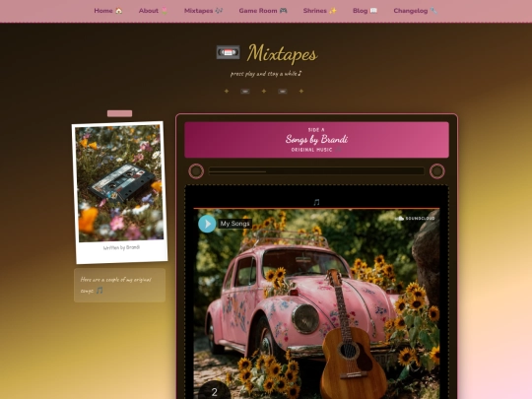
Task: Open the Home navigation link
Action: pyautogui.click(x=108, y=11)
